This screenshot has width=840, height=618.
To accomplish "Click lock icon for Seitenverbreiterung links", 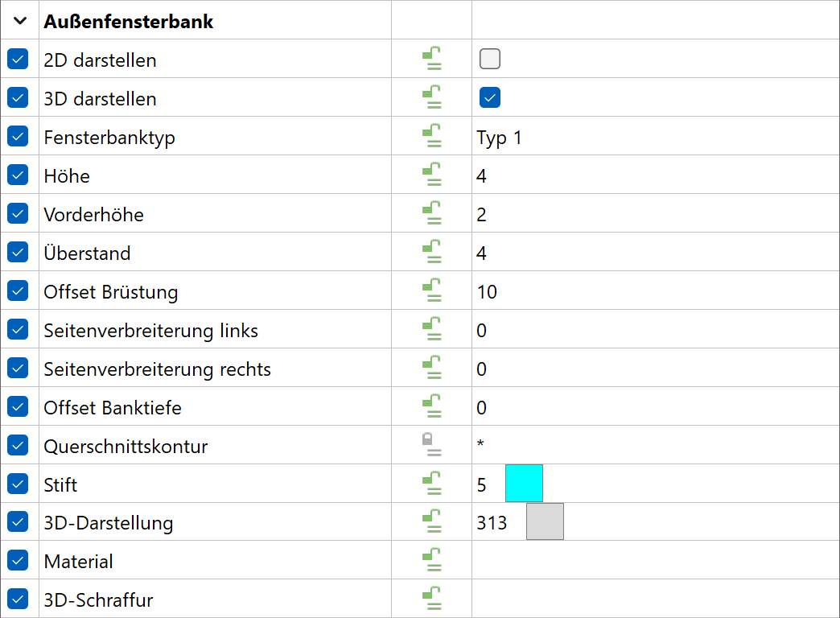I will point(432,328).
